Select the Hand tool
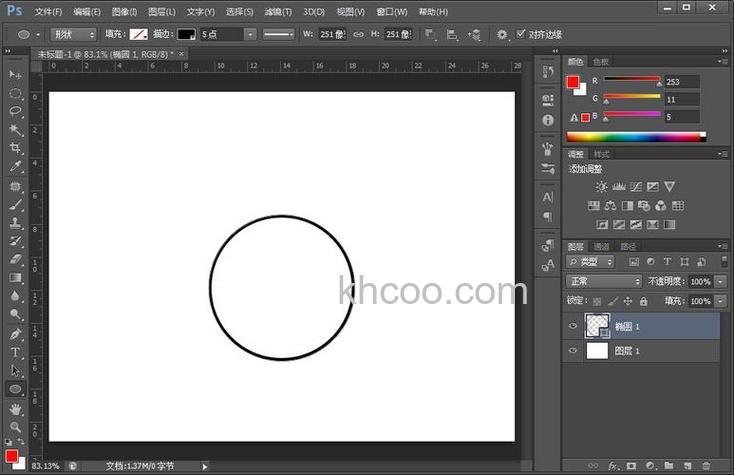The width and height of the screenshot is (734, 475). coord(15,408)
